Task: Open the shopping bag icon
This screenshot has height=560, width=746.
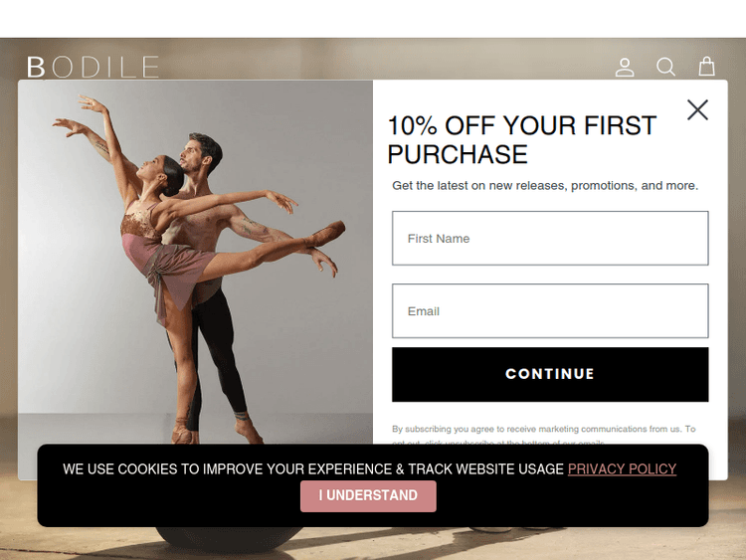Action: coord(706,67)
